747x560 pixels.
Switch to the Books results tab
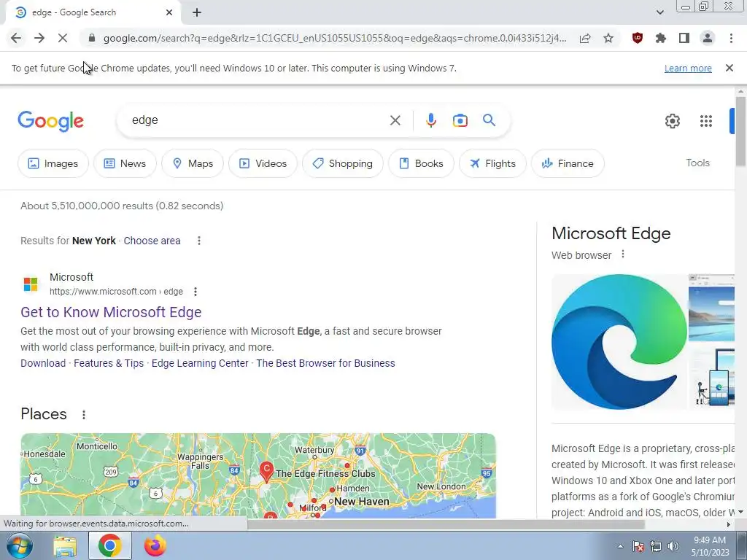click(421, 163)
